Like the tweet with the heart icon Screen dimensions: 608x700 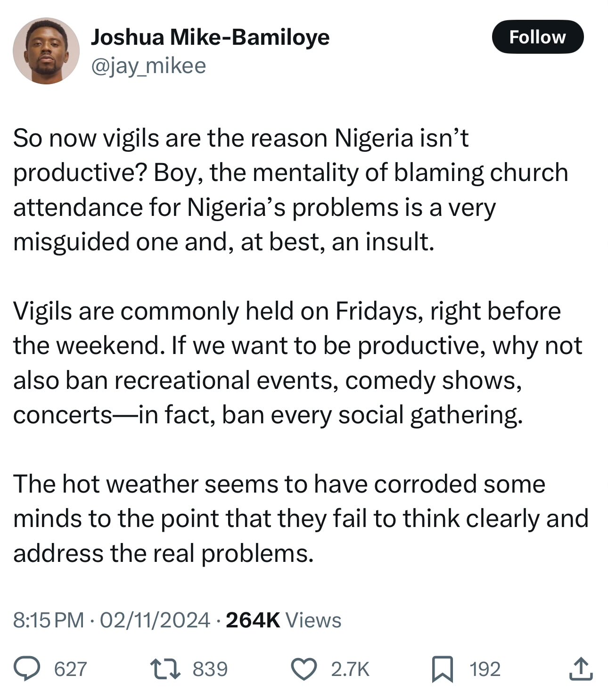(304, 669)
